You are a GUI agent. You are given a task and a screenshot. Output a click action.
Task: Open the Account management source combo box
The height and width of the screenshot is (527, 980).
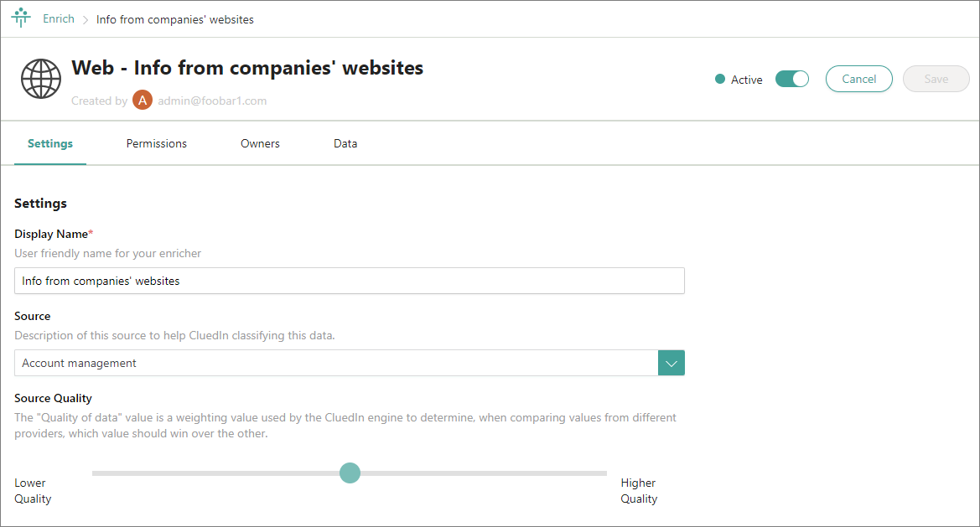[x=336, y=363]
